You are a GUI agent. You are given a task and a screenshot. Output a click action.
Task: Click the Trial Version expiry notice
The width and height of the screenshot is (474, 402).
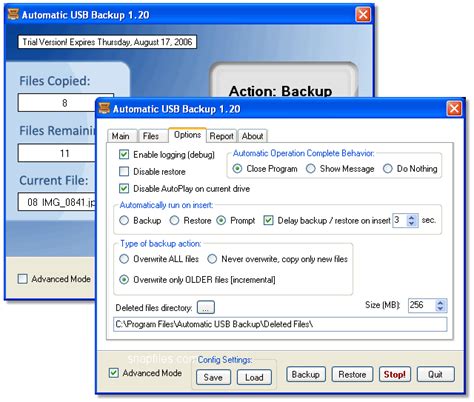(107, 42)
